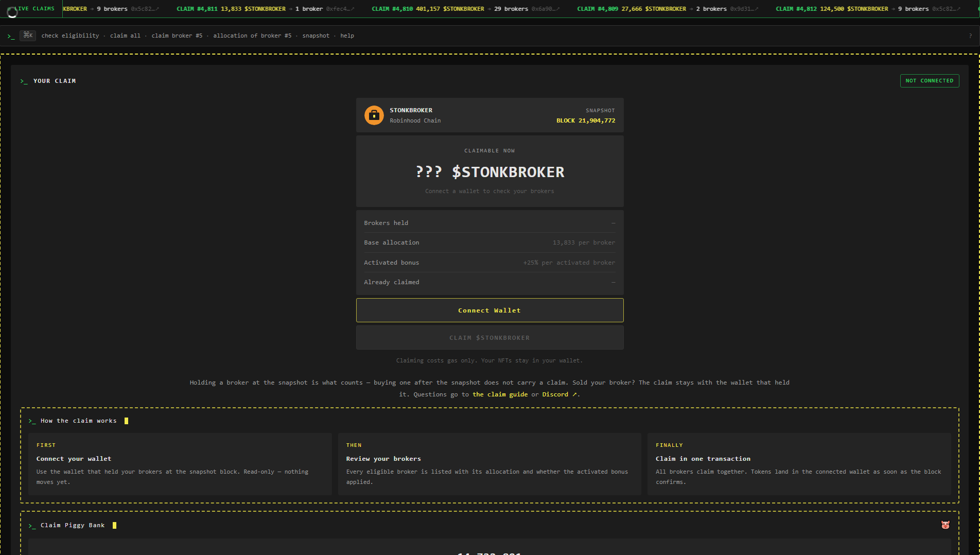The width and height of the screenshot is (980, 555).
Task: Click the 'YOUR CLAIM' section heading
Action: click(55, 81)
